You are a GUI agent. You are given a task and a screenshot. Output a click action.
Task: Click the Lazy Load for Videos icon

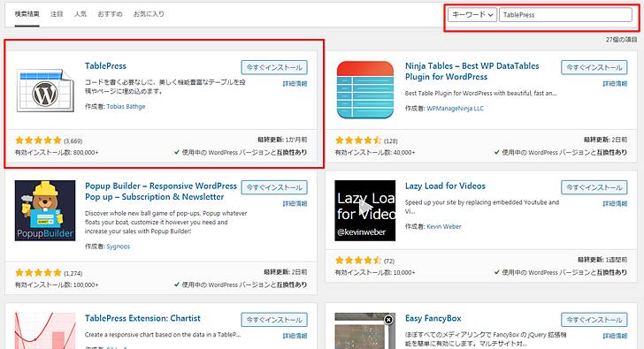click(x=365, y=210)
